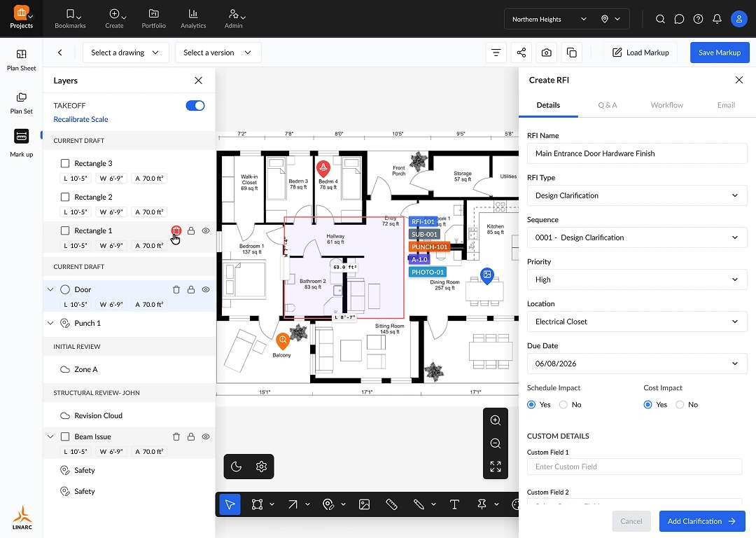Screen dimensions: 756x538
Task: Check the Rectangle 2 checkbox
Action: [x=65, y=197]
